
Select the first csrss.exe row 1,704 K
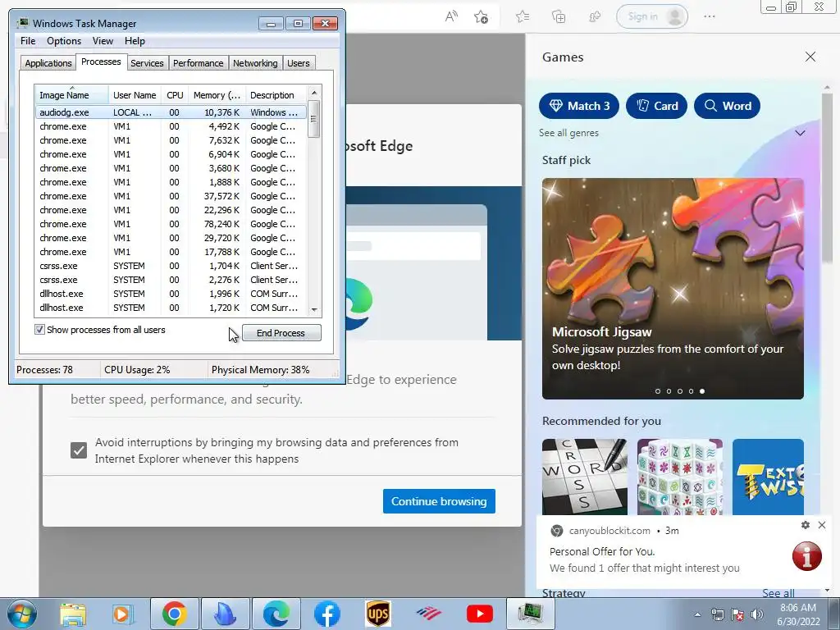point(171,266)
